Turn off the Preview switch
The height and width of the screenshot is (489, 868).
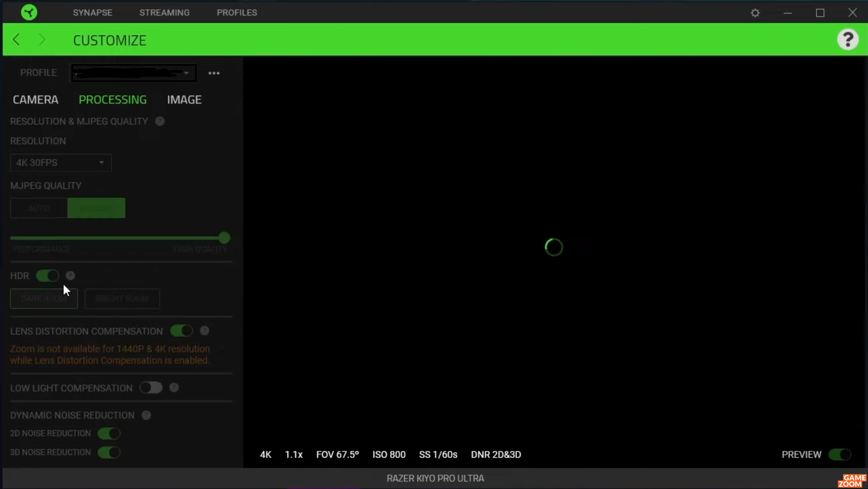click(840, 454)
